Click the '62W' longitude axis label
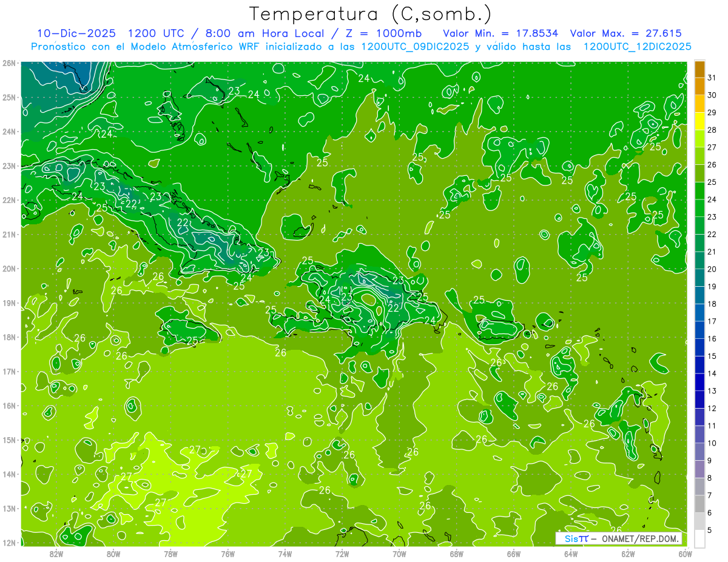Screen dimensions: 728x562 click(628, 554)
